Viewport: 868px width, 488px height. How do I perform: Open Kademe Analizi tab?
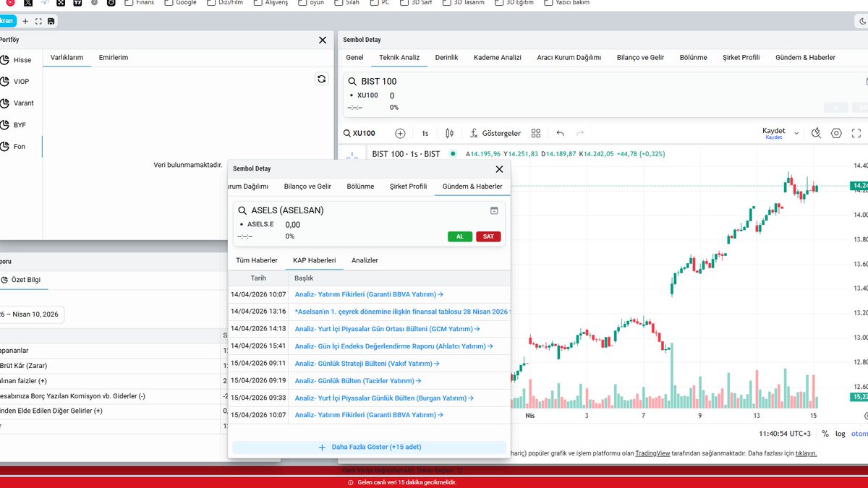(498, 58)
